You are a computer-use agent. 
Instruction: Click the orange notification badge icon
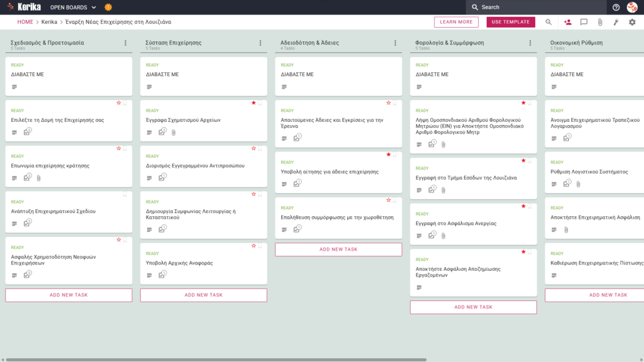pos(108,8)
